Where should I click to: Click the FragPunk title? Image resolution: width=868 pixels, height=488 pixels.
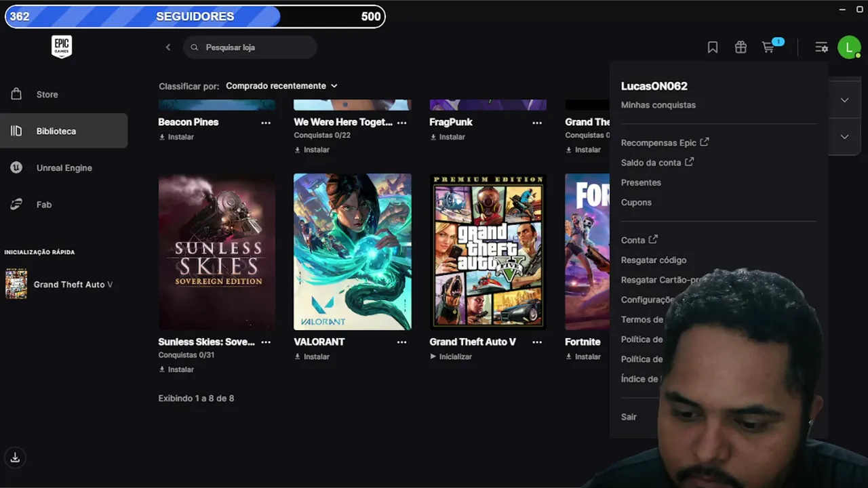click(x=451, y=122)
